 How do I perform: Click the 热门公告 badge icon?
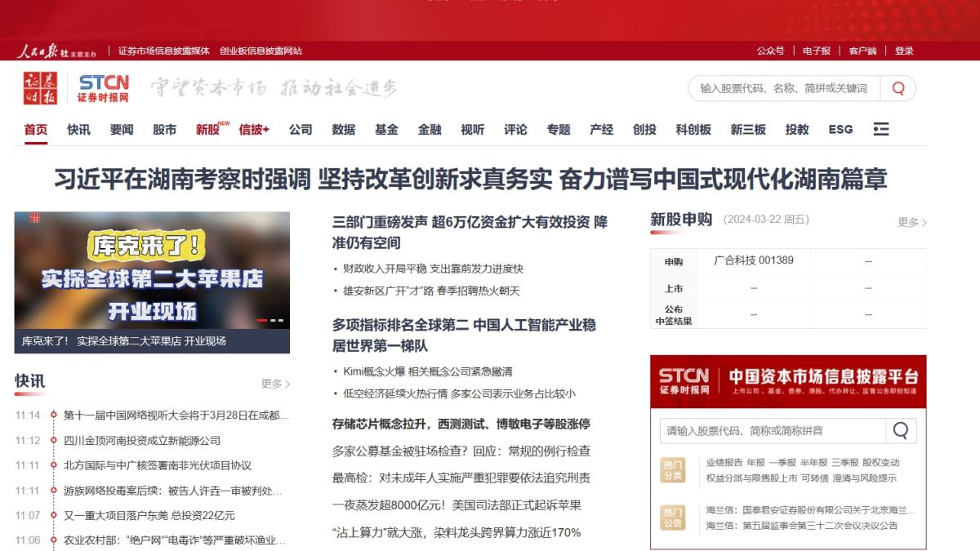point(672,518)
